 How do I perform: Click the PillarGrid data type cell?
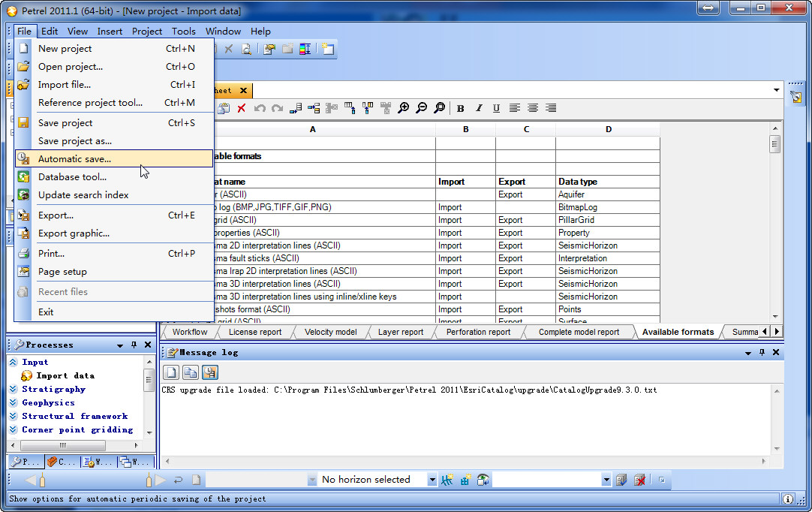(x=607, y=220)
